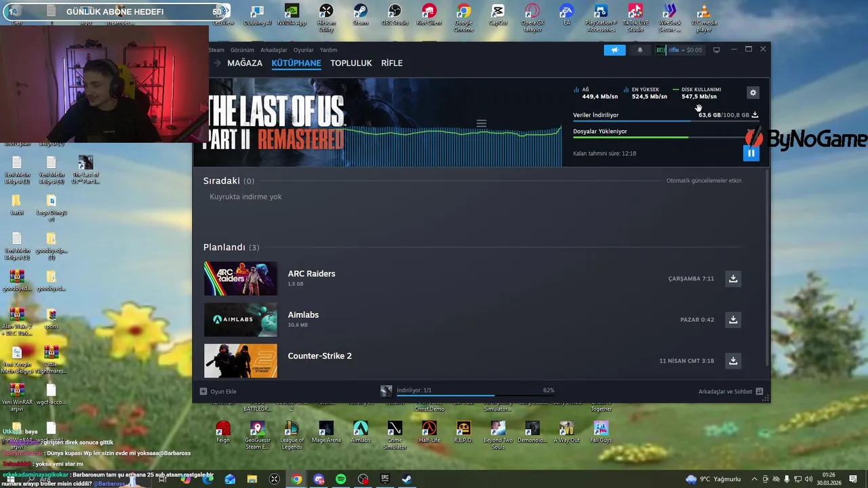868x488 pixels.
Task: Open Arkadaşlar ve Sohbet
Action: (x=730, y=391)
